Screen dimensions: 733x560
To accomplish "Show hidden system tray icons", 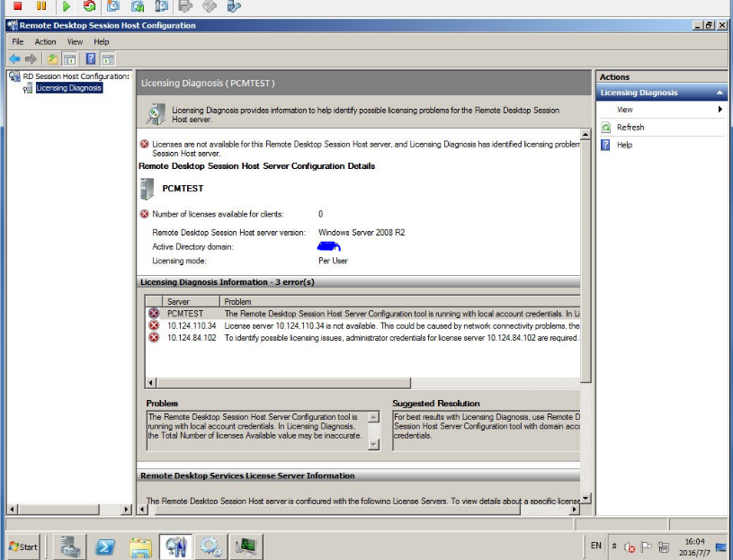I will click(x=614, y=546).
